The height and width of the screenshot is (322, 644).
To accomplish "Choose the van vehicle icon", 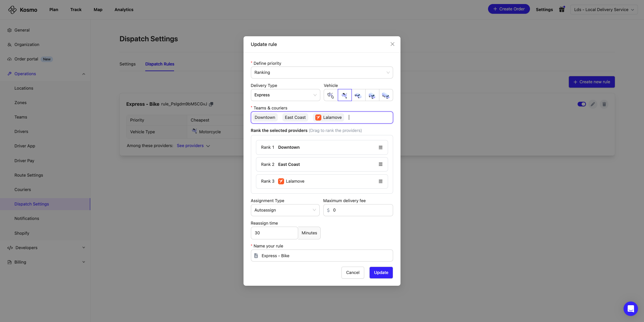I will (x=372, y=95).
